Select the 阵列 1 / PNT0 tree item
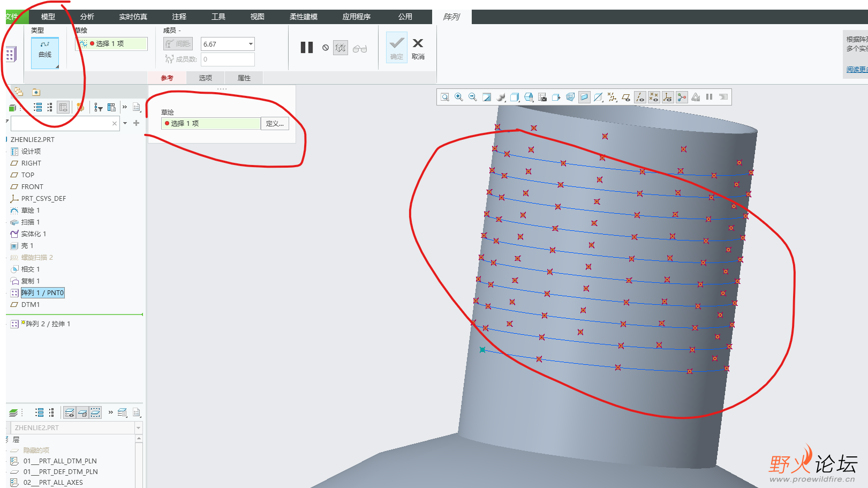This screenshot has width=868, height=488. pyautogui.click(x=42, y=293)
